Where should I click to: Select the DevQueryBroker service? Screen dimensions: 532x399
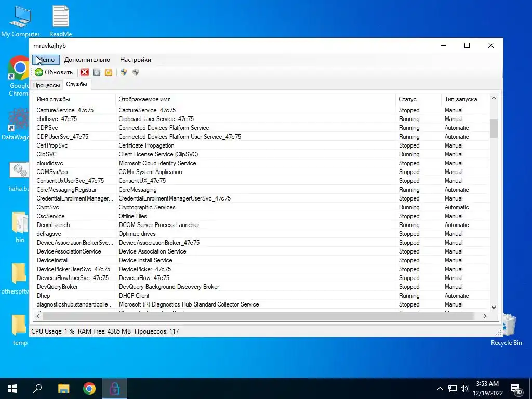coord(57,286)
